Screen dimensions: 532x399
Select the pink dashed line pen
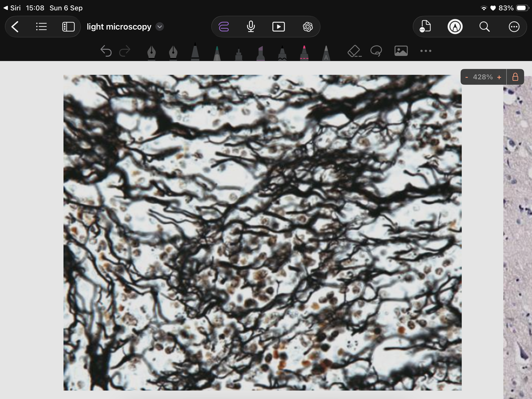[304, 53]
